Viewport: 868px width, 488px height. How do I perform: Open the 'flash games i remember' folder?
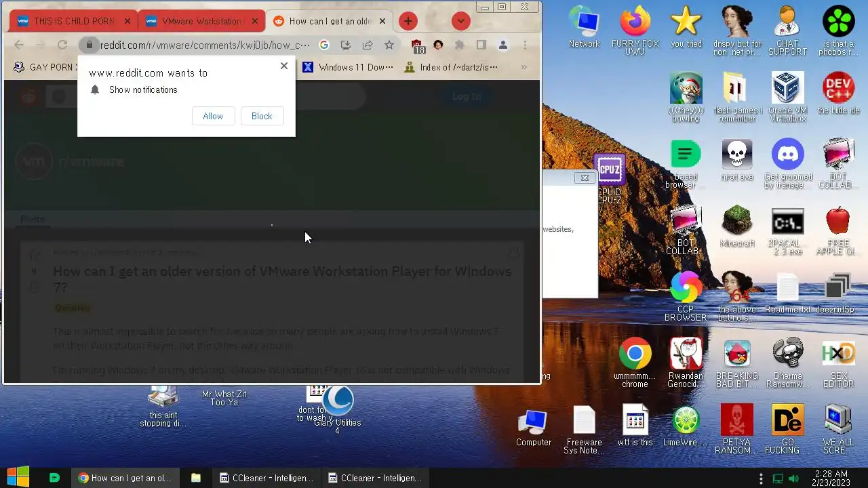point(736,97)
